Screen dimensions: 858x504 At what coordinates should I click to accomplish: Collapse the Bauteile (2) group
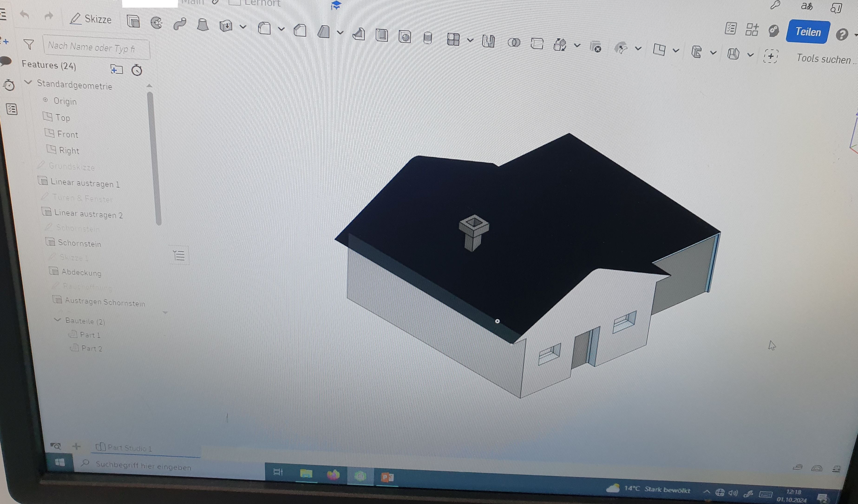(58, 320)
